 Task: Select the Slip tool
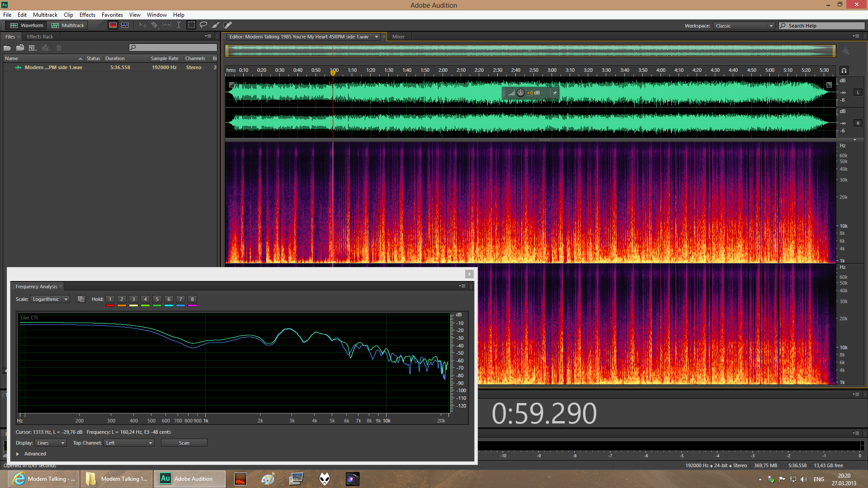pyautogui.click(x=167, y=25)
